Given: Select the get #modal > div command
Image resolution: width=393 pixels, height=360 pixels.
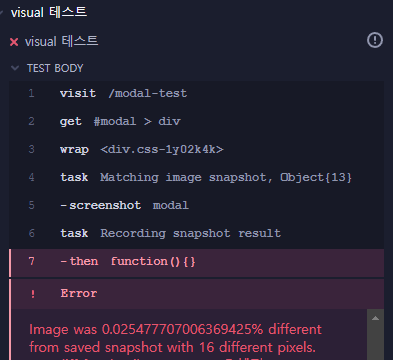Looking at the screenshot, I should pos(196,121).
